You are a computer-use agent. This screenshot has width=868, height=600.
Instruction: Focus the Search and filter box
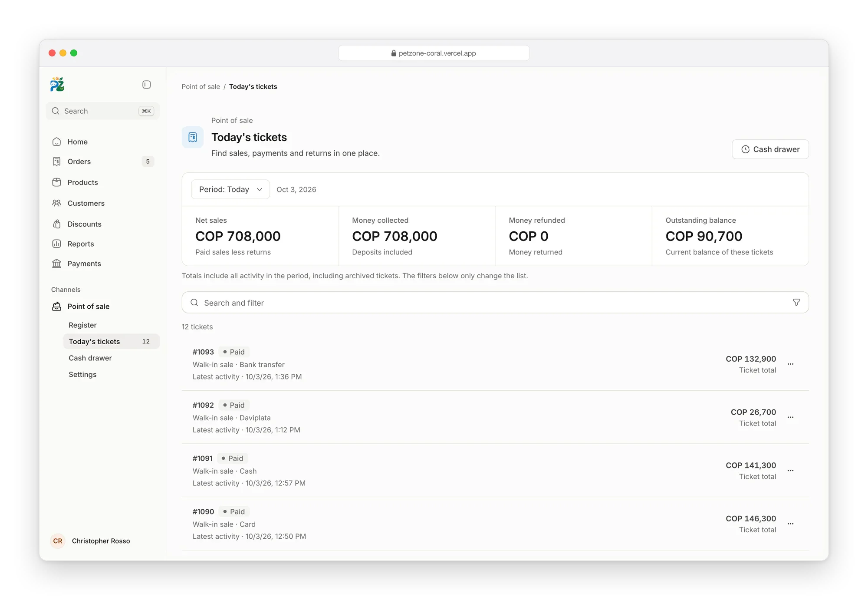click(x=495, y=303)
